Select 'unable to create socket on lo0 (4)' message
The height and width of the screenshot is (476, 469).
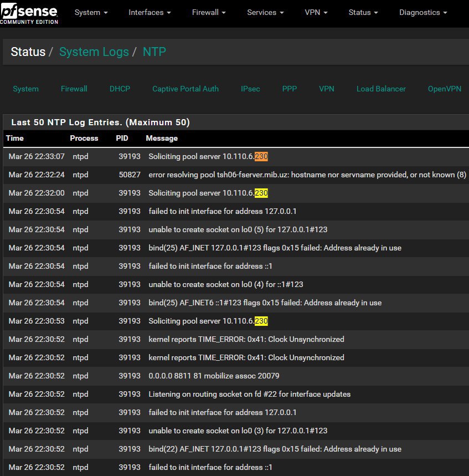(226, 284)
